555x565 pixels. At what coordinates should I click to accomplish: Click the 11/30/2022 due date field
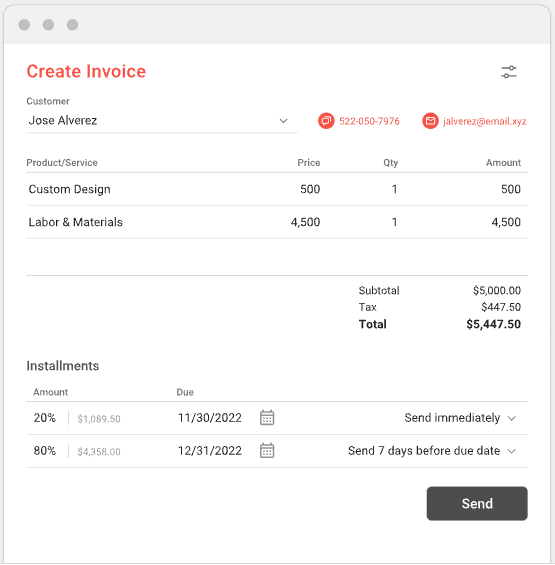[210, 418]
